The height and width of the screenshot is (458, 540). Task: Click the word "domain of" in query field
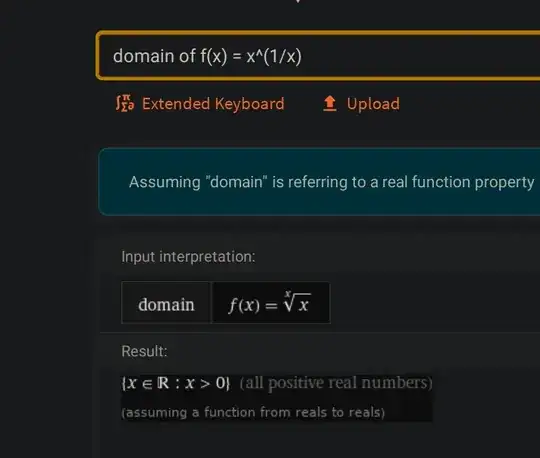point(154,56)
